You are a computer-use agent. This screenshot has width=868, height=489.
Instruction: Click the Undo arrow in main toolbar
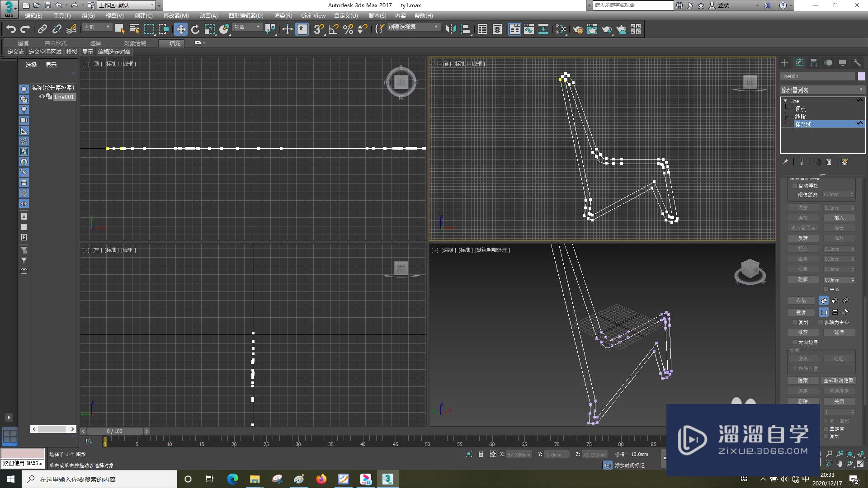click(11, 29)
